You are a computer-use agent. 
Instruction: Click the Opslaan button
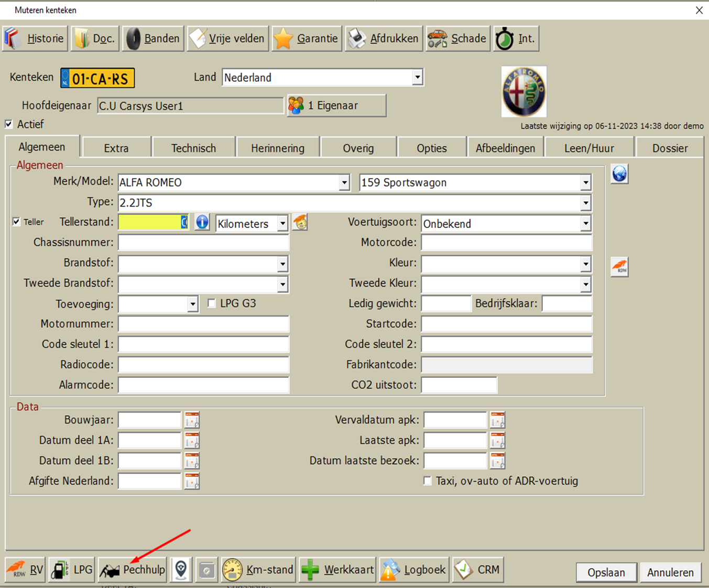(x=606, y=572)
